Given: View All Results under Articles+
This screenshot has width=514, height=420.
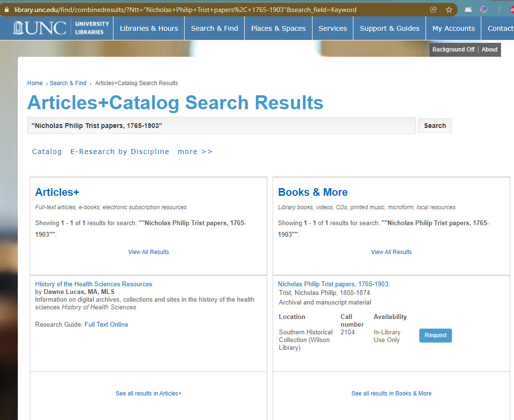Looking at the screenshot, I should tap(149, 252).
